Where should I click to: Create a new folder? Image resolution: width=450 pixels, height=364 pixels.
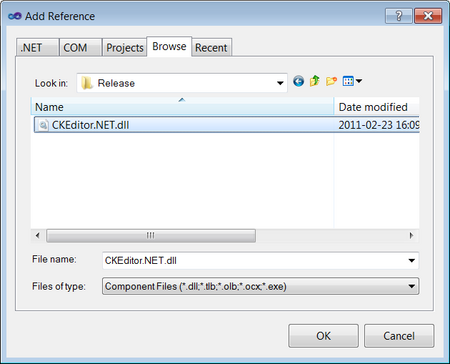click(331, 81)
